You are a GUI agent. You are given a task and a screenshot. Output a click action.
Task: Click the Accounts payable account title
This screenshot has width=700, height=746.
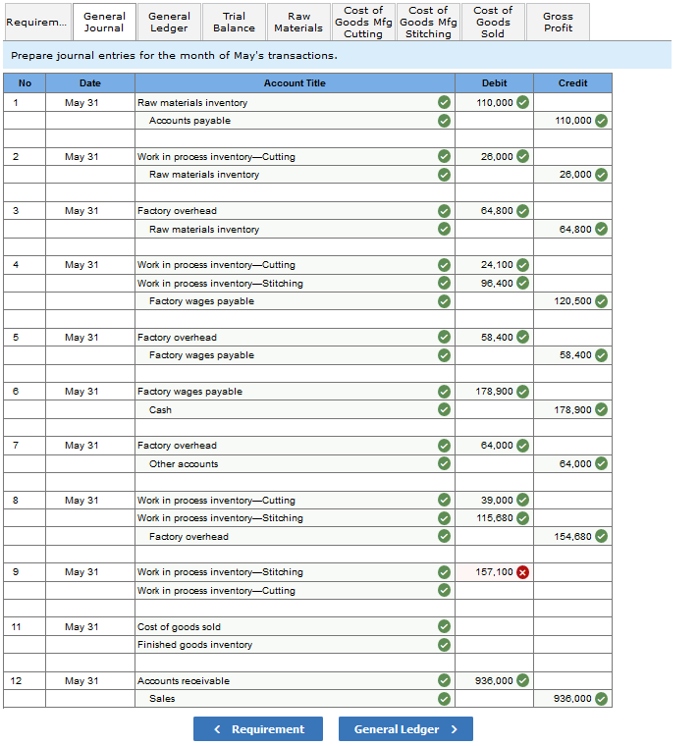[x=189, y=121]
